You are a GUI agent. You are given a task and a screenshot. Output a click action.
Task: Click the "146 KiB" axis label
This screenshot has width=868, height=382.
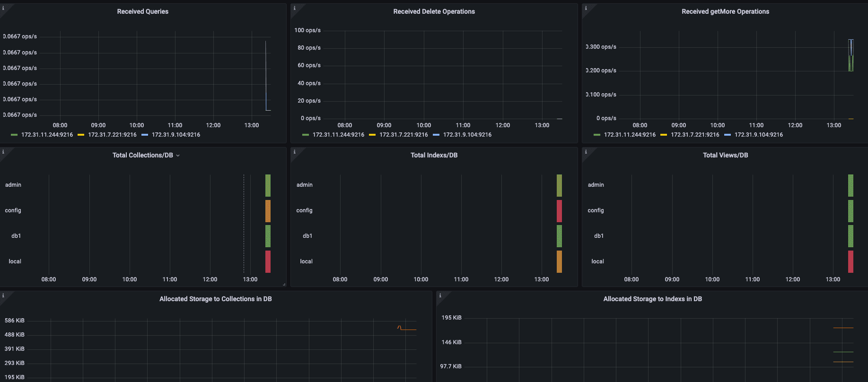452,342
